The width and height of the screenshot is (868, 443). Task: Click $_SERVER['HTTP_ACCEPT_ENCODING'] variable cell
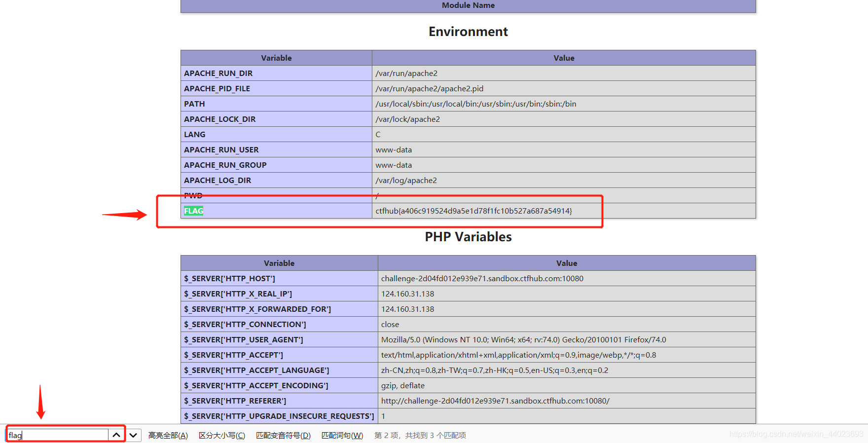[279, 385]
